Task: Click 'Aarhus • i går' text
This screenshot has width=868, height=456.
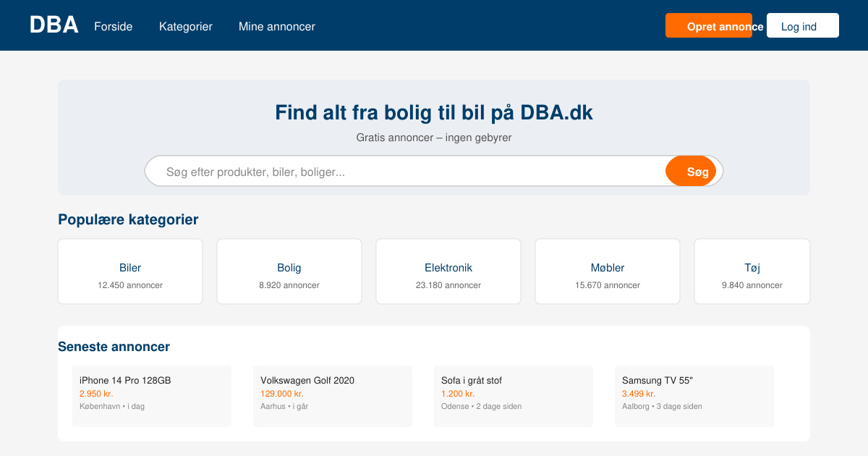Action: 284,406
